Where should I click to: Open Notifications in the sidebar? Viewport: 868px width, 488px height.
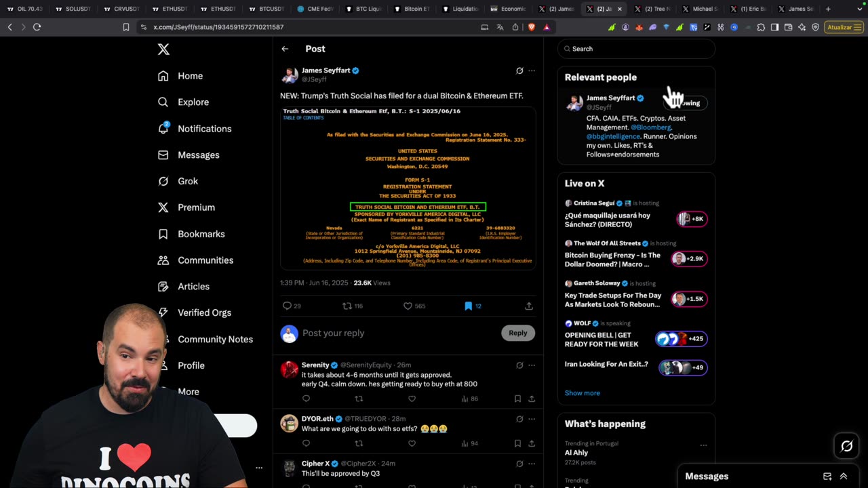click(x=195, y=129)
